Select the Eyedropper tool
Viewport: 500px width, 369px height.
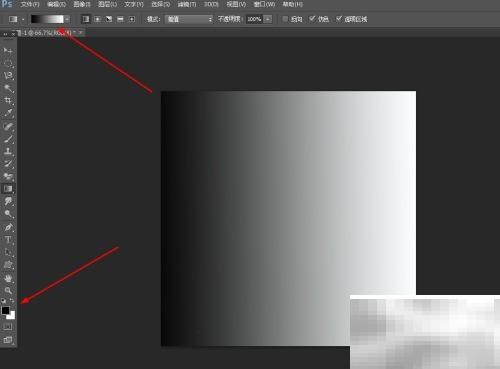8,113
